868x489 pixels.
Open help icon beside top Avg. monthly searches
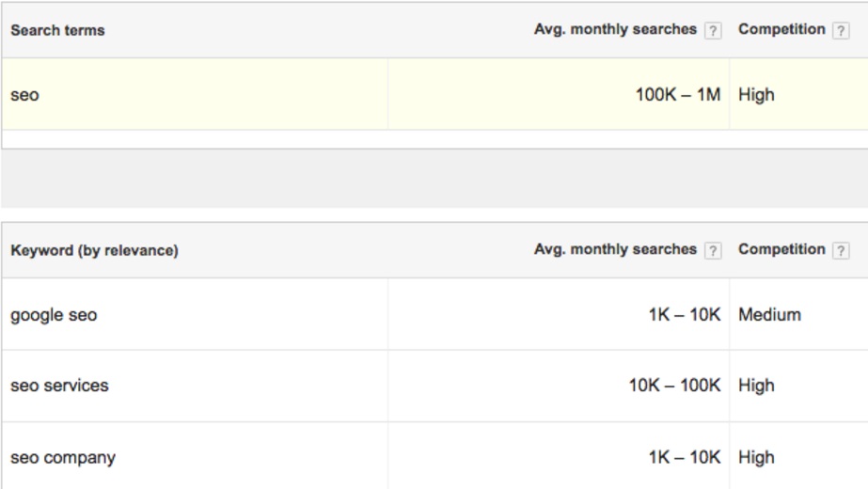click(713, 30)
